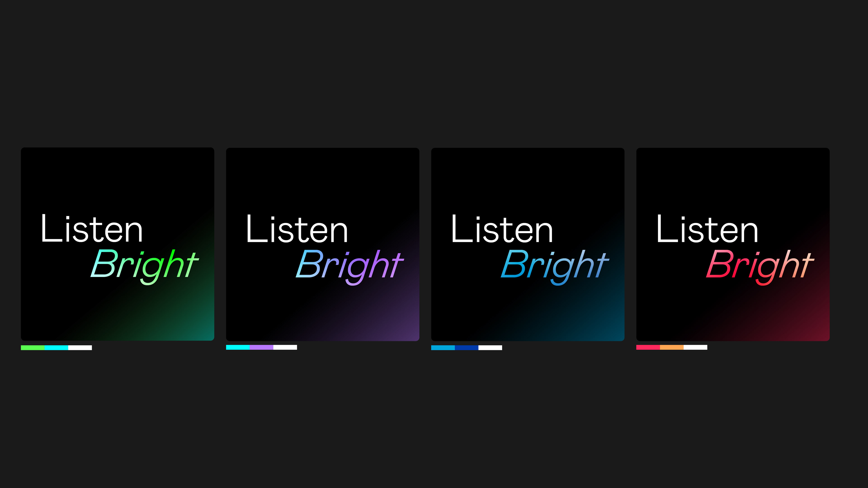
Task: Pick the pink-red swatch under fourth card
Action: coord(648,347)
